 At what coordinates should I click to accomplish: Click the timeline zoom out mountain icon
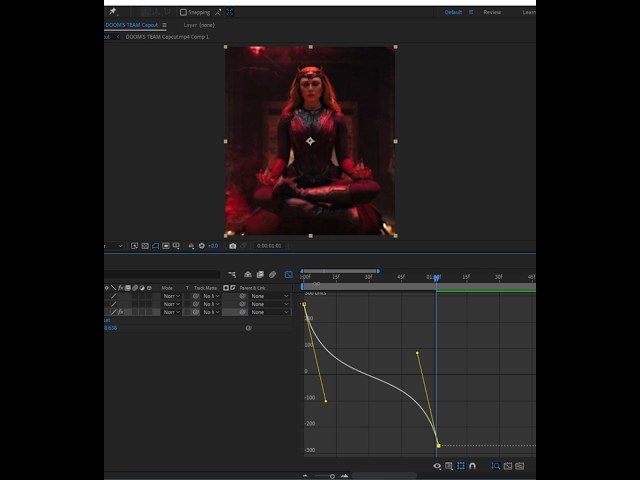305,476
